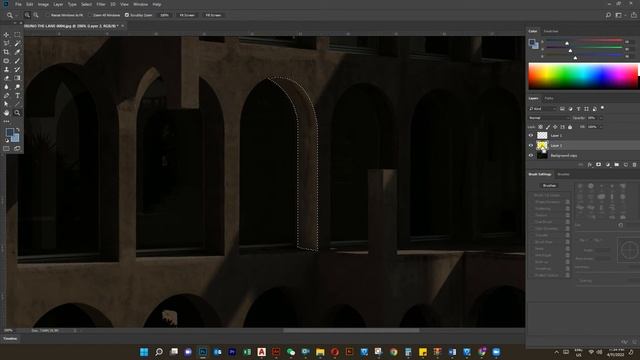Click the 100% zoom button
The height and width of the screenshot is (360, 640).
point(164,15)
